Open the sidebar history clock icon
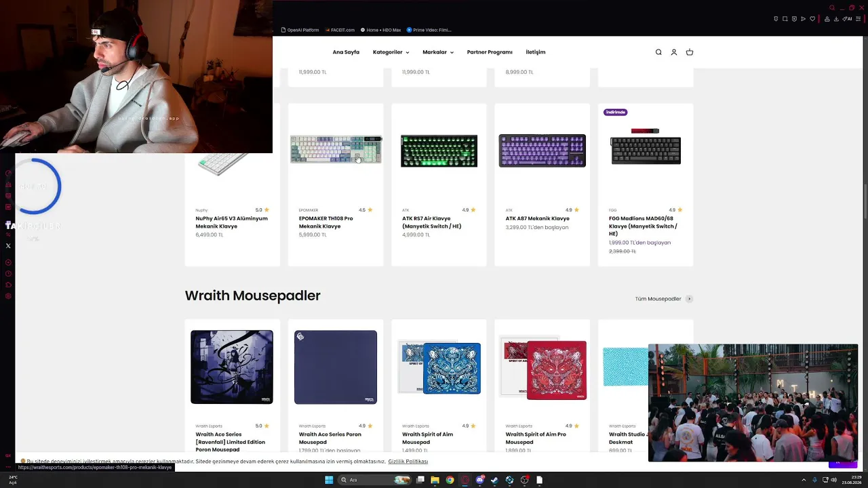Viewport: 868px width, 488px height. [x=8, y=274]
